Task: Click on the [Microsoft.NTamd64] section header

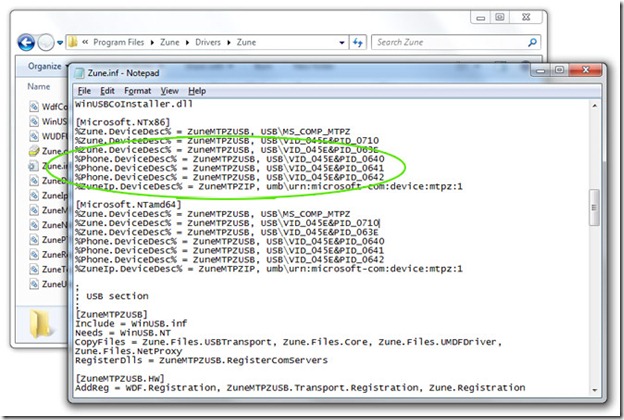Action: [x=128, y=205]
